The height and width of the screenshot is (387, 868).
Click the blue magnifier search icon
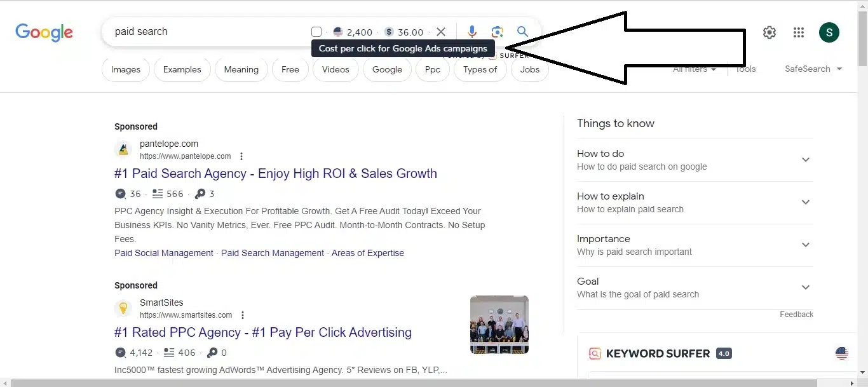pyautogui.click(x=522, y=32)
